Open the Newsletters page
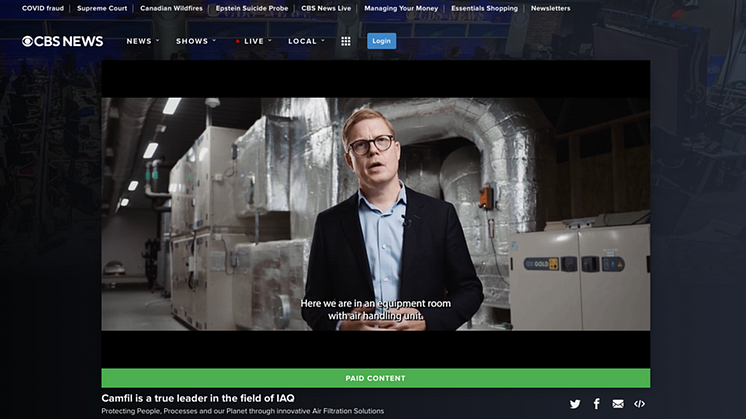 (550, 8)
